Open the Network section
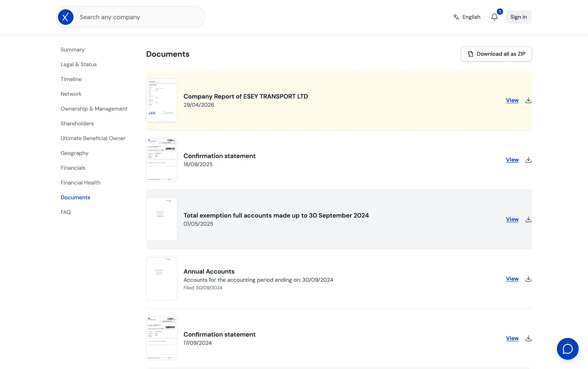The image size is (588, 369). pyautogui.click(x=71, y=94)
